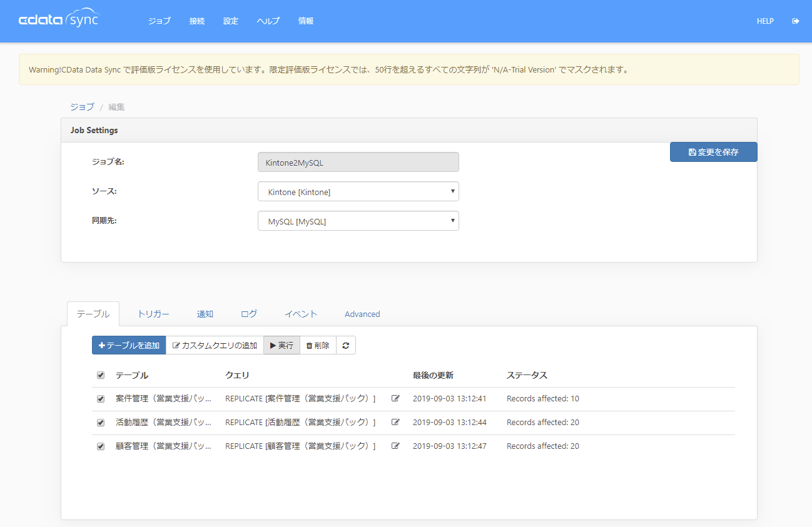Click the ステータス column header

527,375
